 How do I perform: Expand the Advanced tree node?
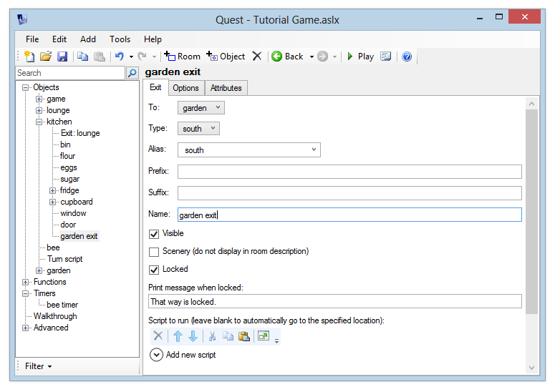tap(26, 328)
